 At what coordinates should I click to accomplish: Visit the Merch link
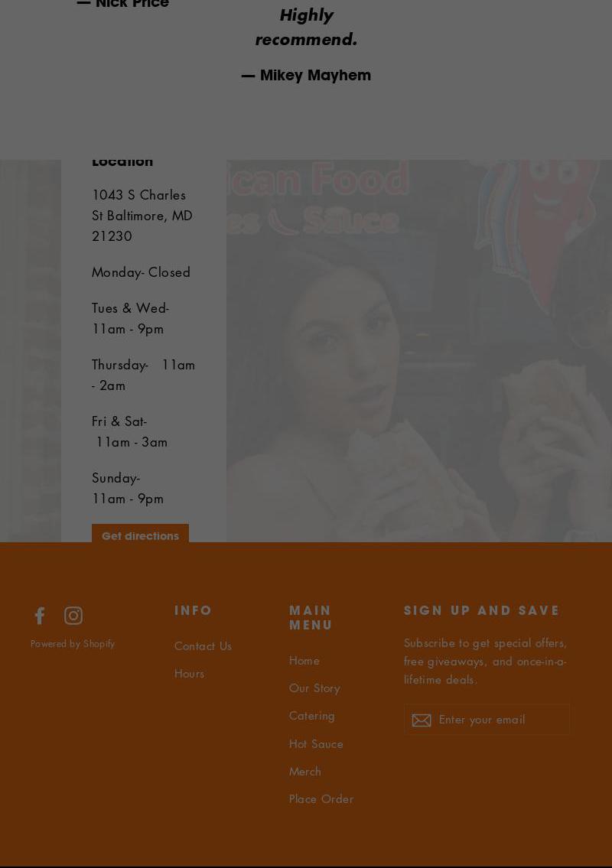pos(304,771)
